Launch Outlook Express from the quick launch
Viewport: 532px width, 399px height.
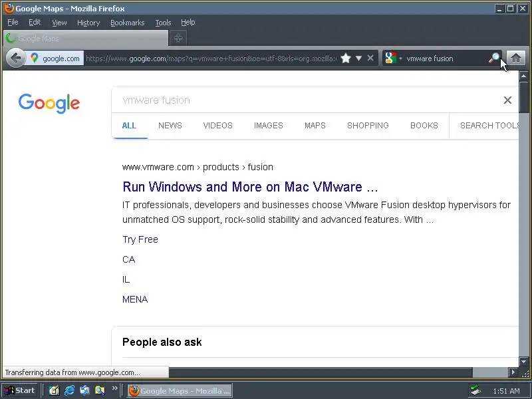click(x=84, y=390)
